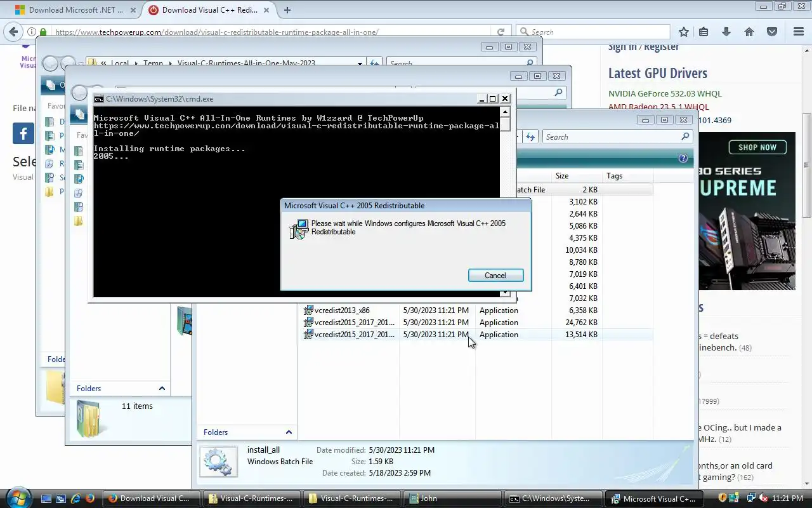
Task: Sort files by the Tags column header
Action: point(627,176)
